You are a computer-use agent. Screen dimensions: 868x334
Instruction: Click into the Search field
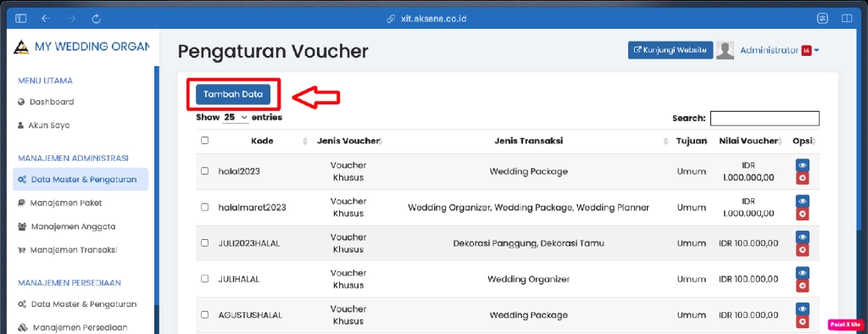765,119
